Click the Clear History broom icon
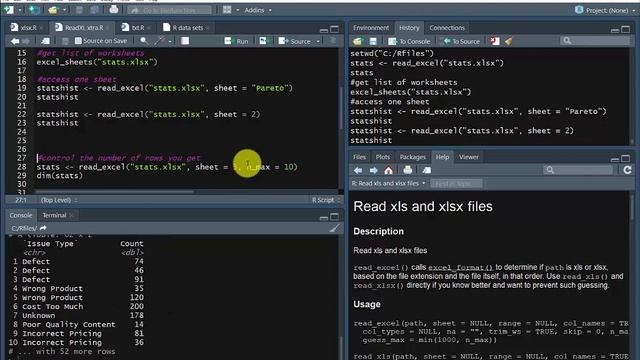 (509, 41)
